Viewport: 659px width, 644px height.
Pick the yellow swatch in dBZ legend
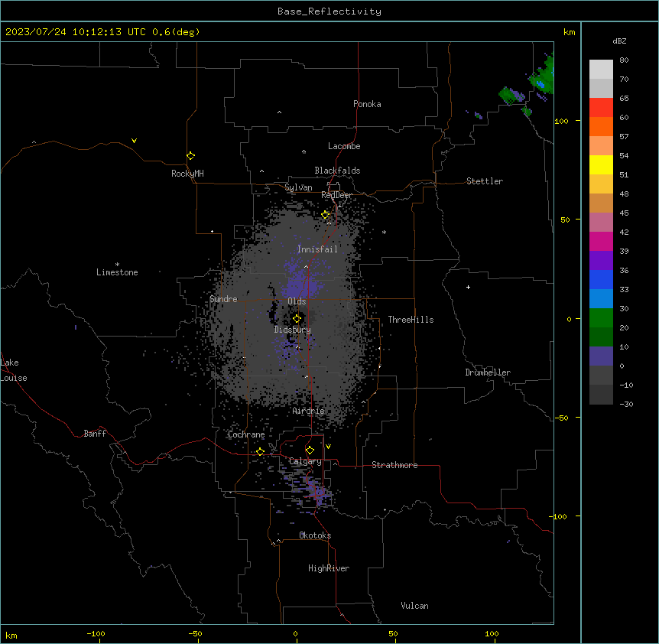coord(601,164)
